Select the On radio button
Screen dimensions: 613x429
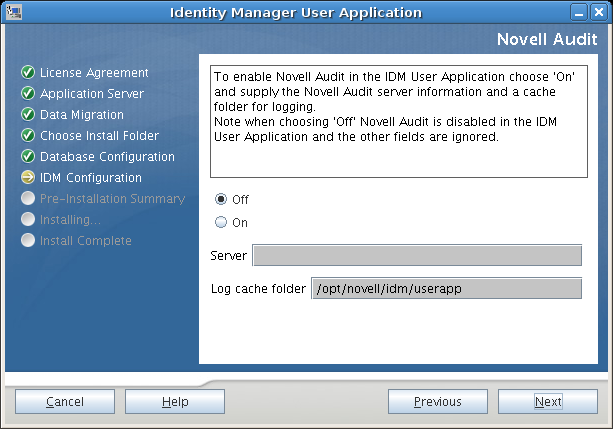[221, 223]
